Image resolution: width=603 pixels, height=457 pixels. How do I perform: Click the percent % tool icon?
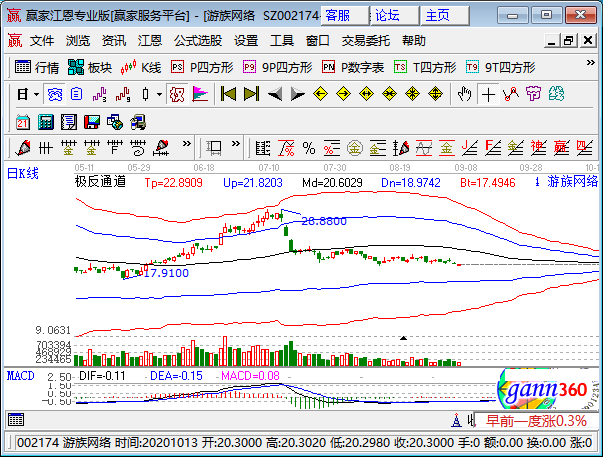(309, 148)
